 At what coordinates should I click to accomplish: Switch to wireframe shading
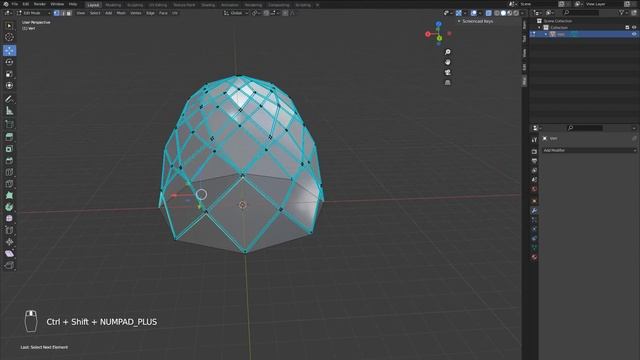(497, 13)
